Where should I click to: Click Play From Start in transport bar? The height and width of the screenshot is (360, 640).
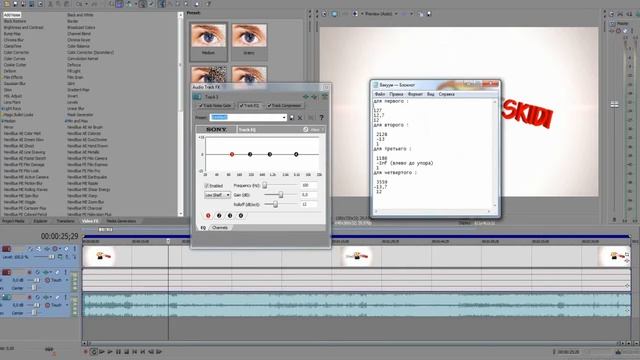click(102, 351)
